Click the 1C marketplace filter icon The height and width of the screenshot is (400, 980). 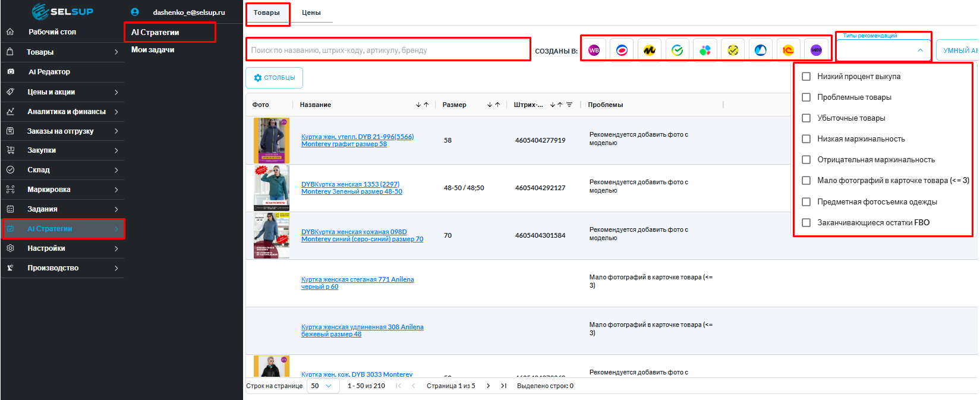pyautogui.click(x=788, y=51)
